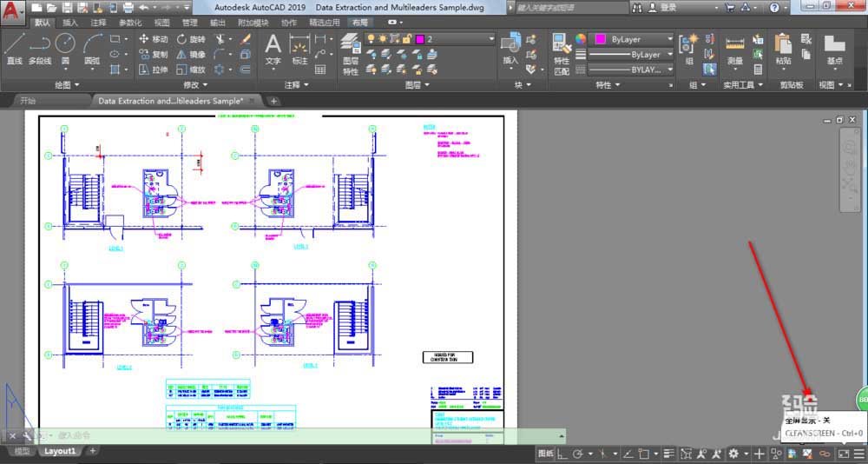The height and width of the screenshot is (464, 868).
Task: Click the keyword search input field
Action: click(570, 8)
